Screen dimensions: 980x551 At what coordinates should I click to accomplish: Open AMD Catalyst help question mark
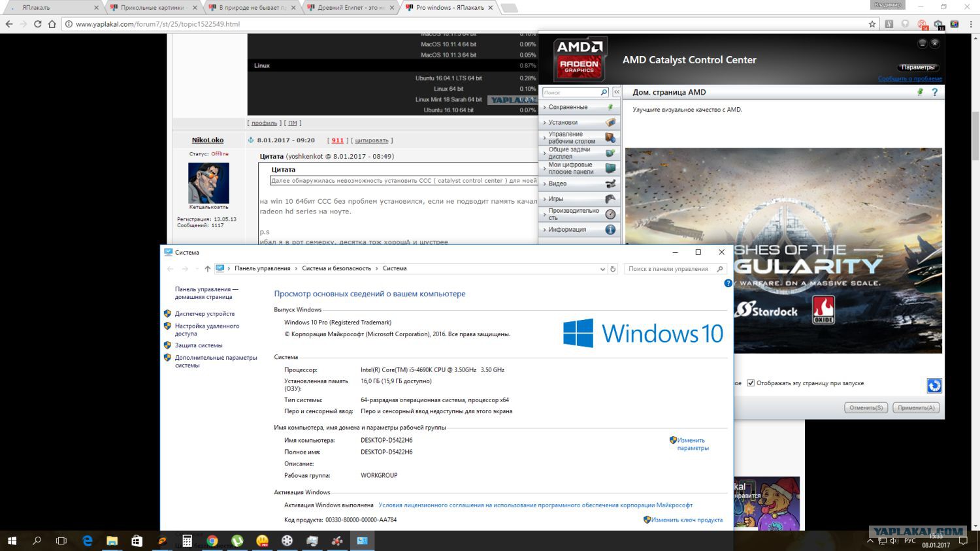[934, 92]
